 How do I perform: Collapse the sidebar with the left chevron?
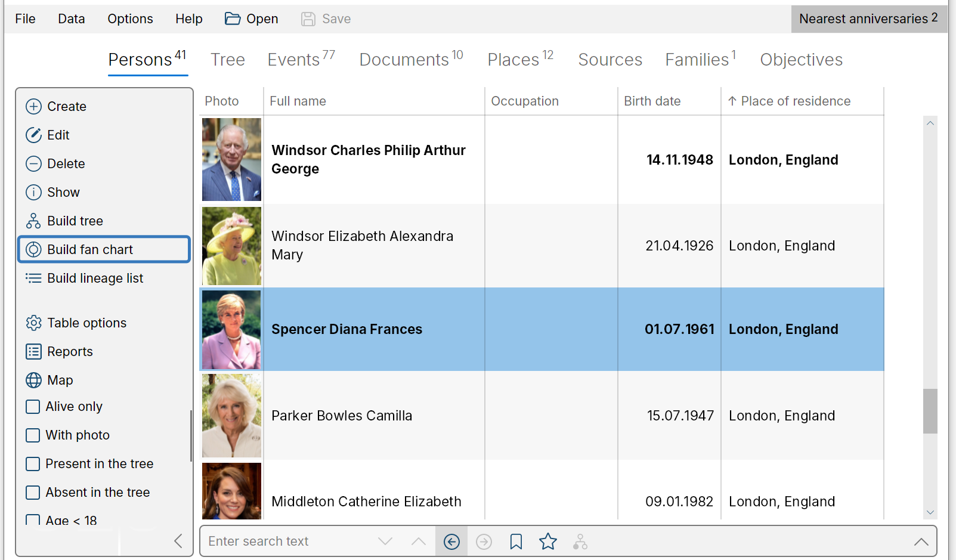178,541
